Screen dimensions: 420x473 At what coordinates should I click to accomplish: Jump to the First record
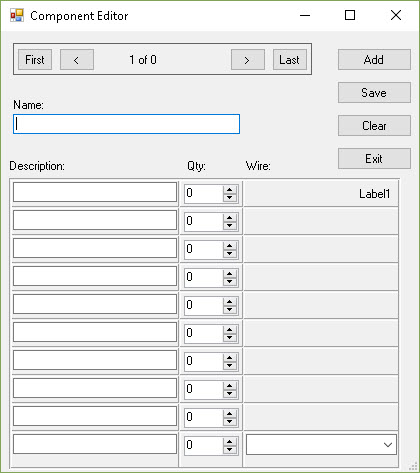[35, 60]
